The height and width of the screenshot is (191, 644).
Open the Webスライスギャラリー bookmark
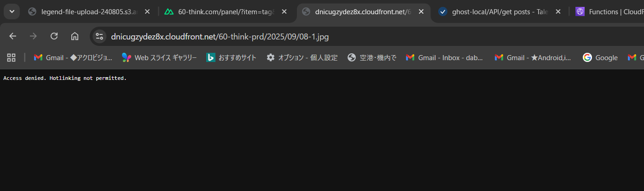(x=159, y=57)
